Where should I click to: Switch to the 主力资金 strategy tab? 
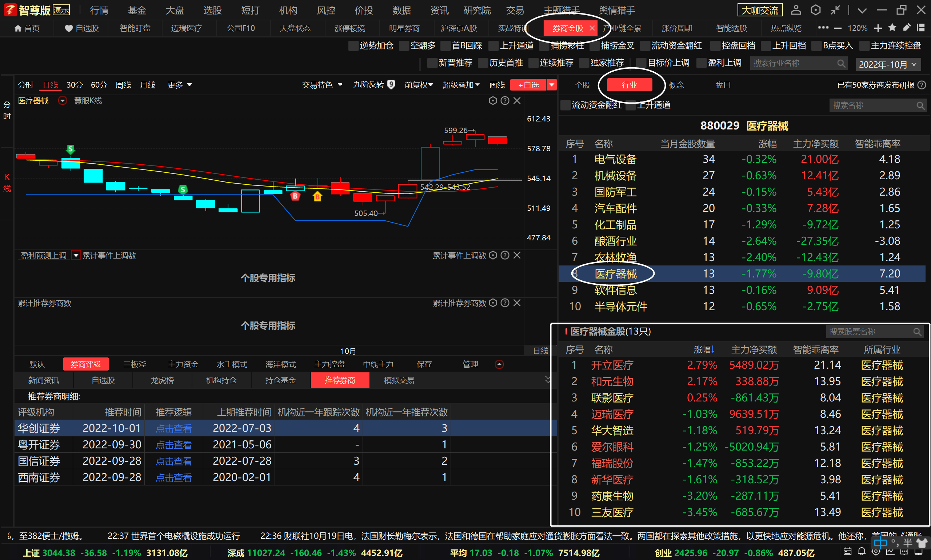[183, 364]
